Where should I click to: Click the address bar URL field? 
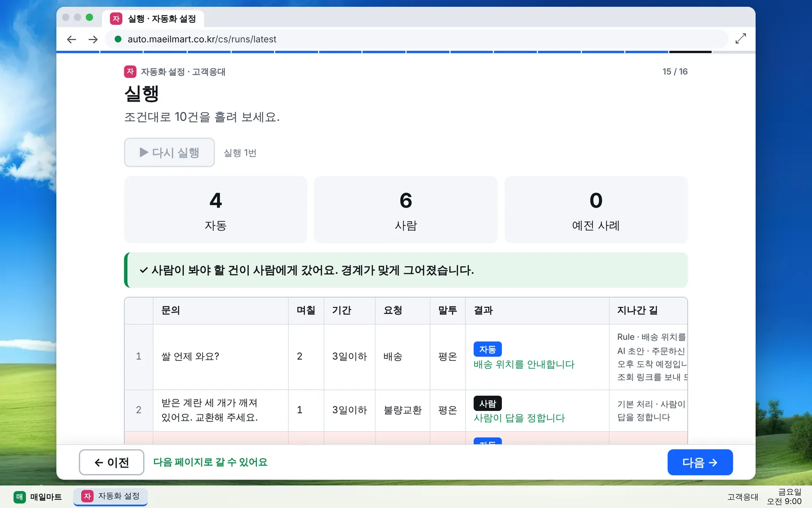point(416,39)
